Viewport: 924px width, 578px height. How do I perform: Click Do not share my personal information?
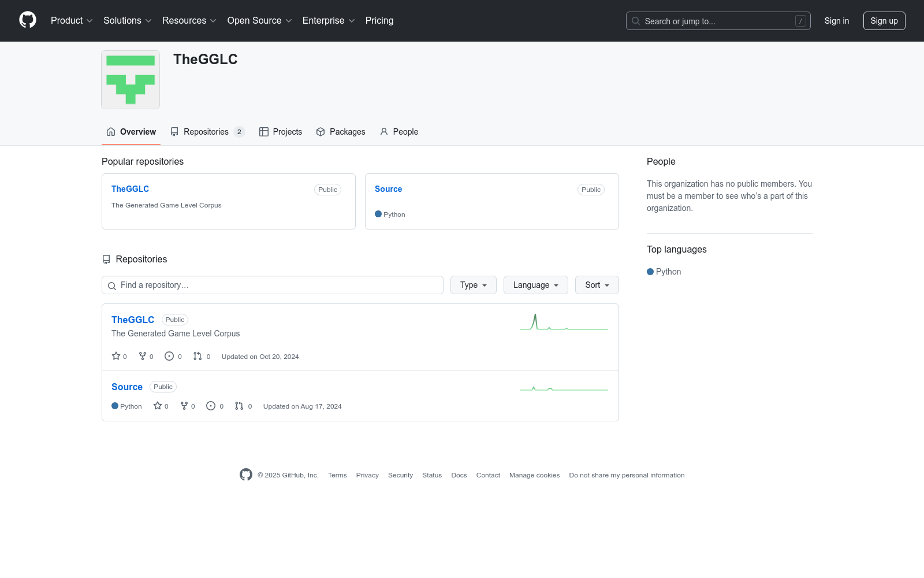[627, 475]
